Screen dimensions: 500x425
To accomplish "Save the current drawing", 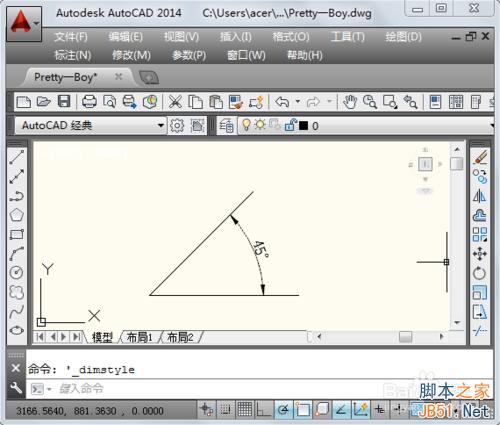I will point(64,102).
